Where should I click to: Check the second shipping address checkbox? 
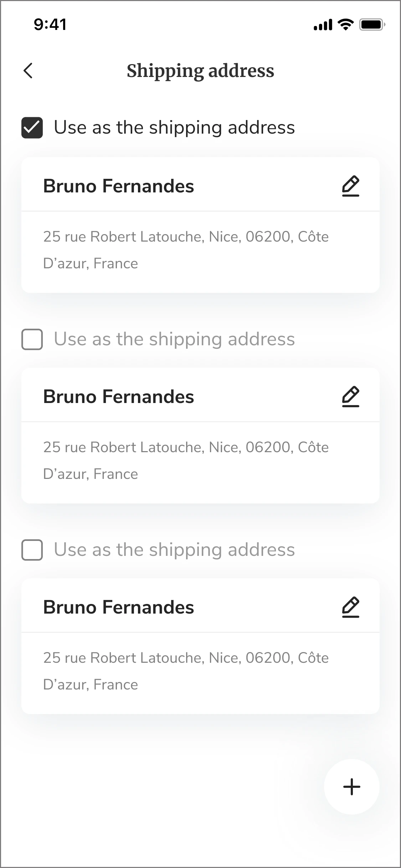32,339
